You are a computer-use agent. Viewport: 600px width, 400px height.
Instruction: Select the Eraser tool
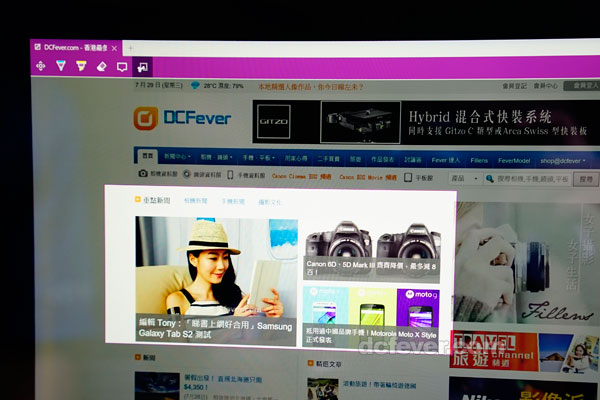(101, 67)
